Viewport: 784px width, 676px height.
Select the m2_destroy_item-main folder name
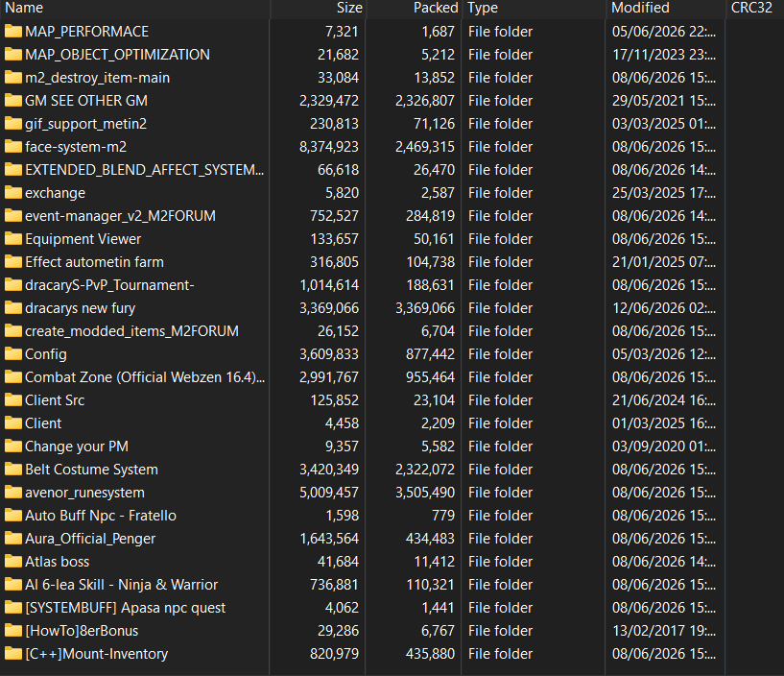98,78
